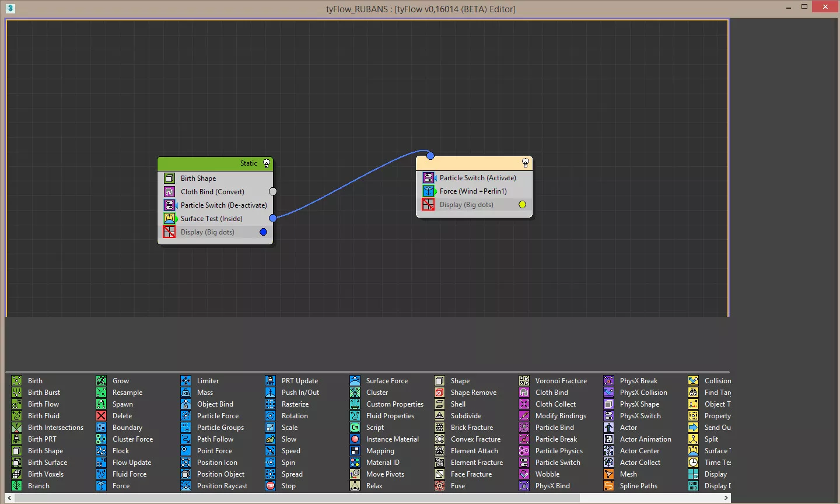Click the yellow display color dot in orange event
840x504 pixels.
coord(522,205)
